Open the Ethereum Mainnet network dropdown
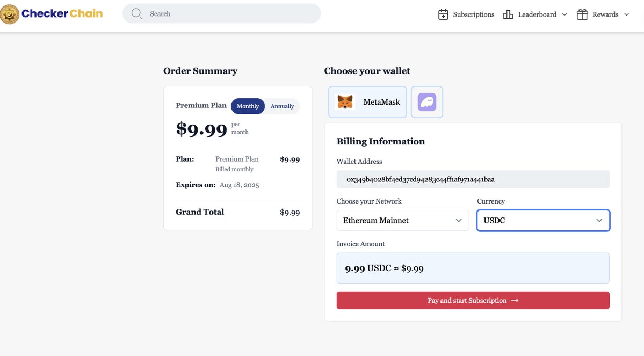The height and width of the screenshot is (356, 644). 402,221
